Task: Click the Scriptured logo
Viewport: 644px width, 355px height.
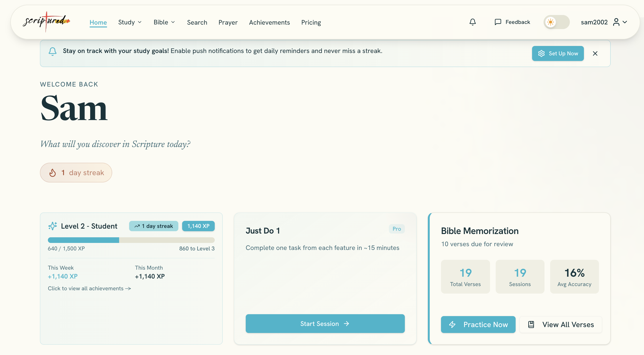Action: (x=46, y=22)
